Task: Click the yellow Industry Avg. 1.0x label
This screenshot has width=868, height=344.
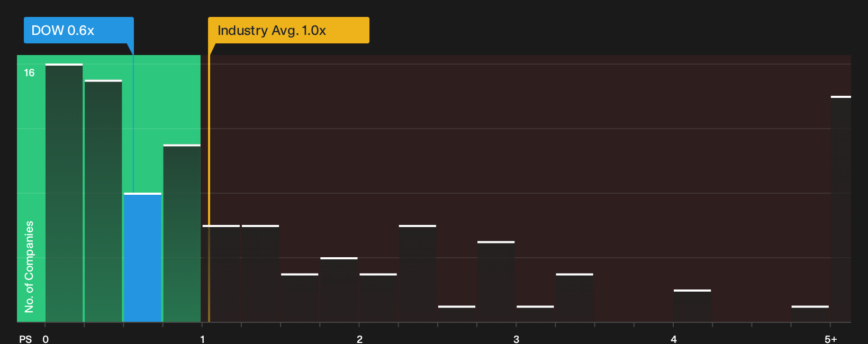Action: point(288,30)
